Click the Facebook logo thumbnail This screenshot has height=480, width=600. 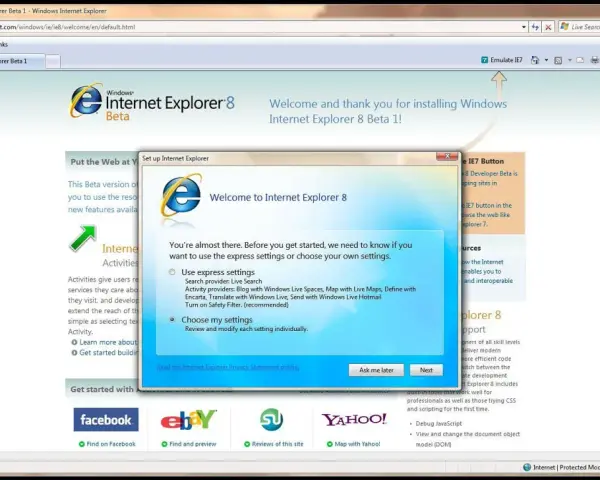tap(106, 420)
